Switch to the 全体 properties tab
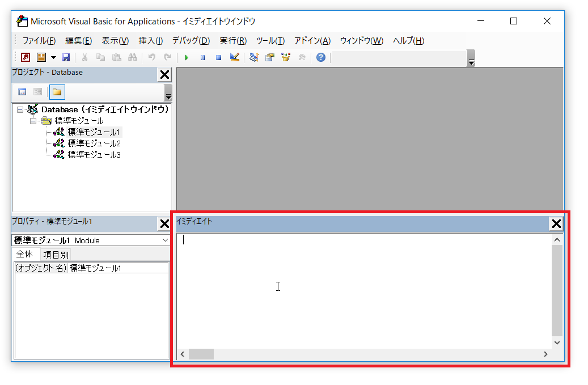The width and height of the screenshot is (588, 385). pyautogui.click(x=24, y=254)
